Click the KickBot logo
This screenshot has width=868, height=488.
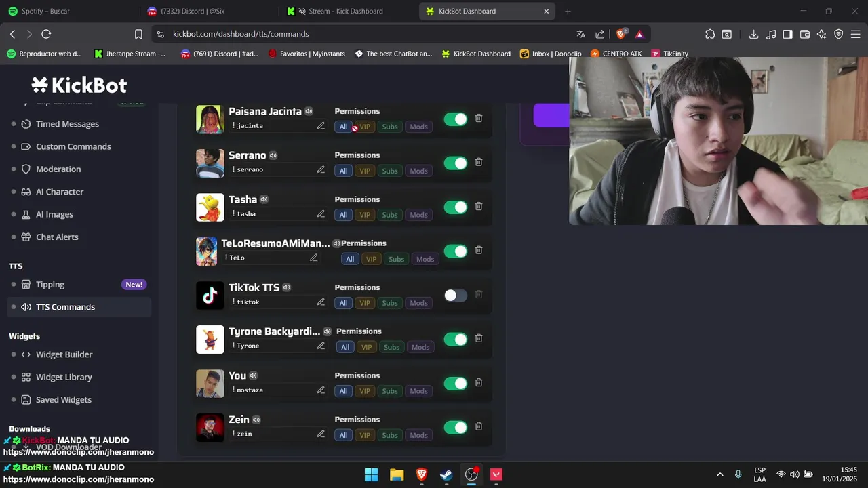coord(79,85)
